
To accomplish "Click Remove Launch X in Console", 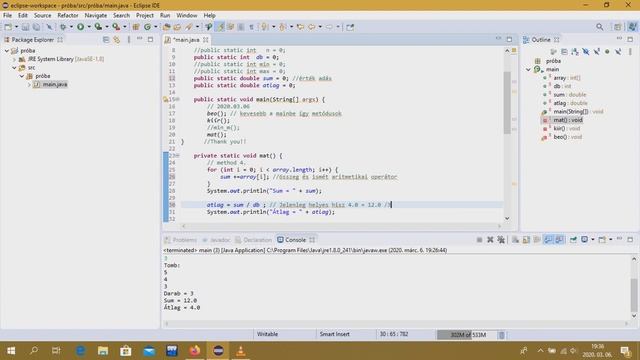I will click(x=490, y=240).
